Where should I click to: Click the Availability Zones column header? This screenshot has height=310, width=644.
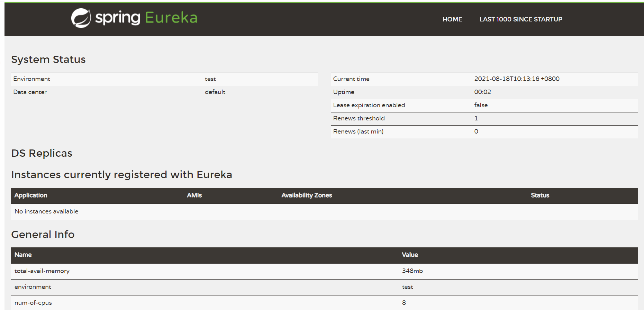click(307, 195)
